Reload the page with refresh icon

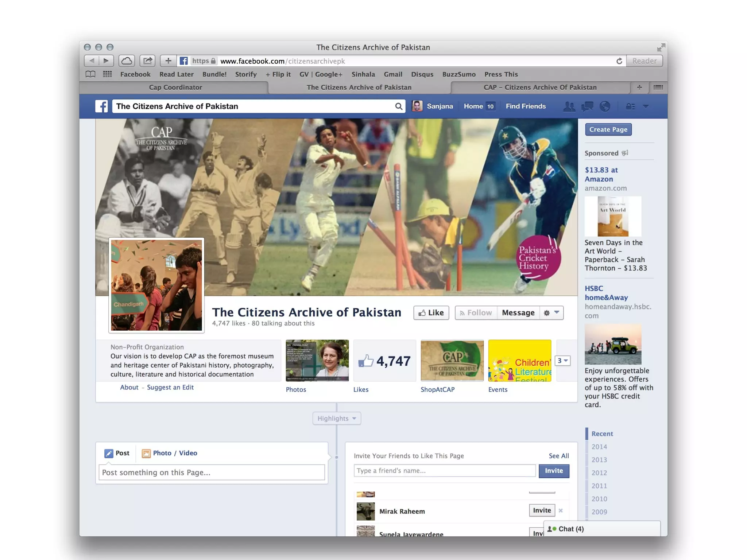pos(619,61)
